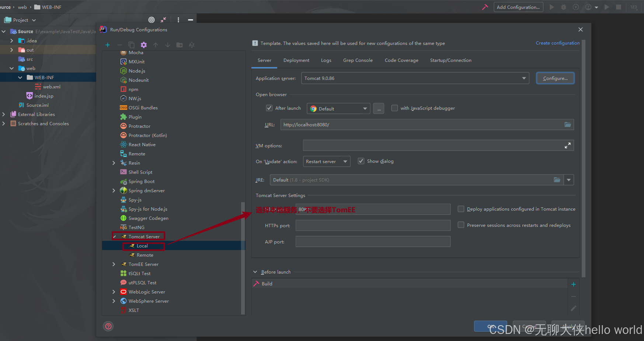Click Add Configuration... button in toolbar

[518, 7]
